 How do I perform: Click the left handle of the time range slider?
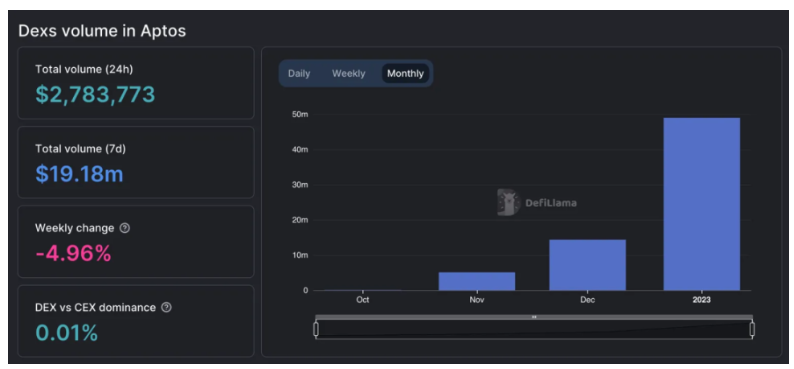coord(316,330)
